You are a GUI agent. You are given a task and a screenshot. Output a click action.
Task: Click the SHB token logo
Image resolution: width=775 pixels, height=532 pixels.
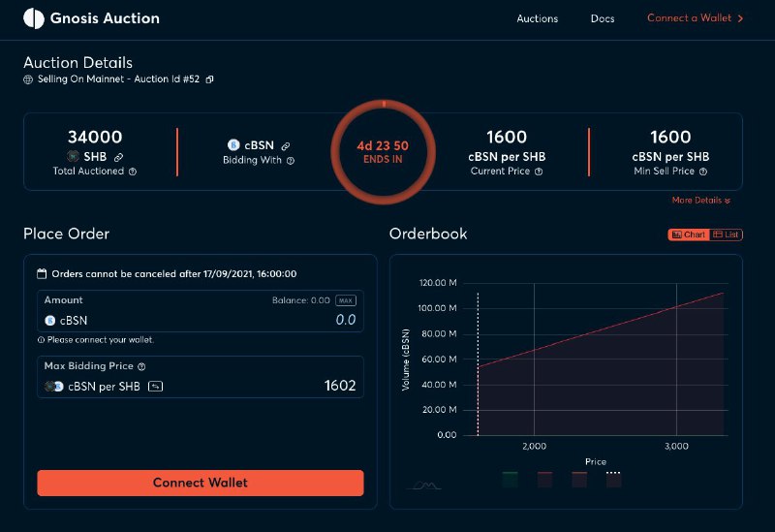[74, 156]
